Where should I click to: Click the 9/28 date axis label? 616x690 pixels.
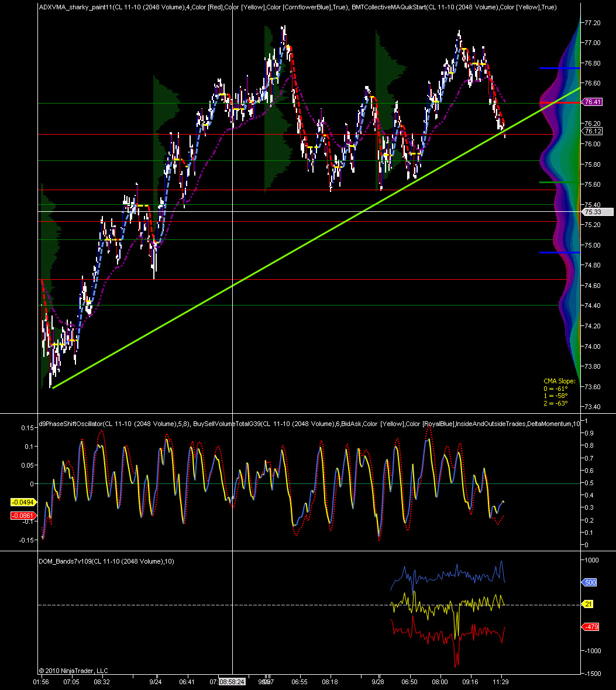click(x=377, y=682)
